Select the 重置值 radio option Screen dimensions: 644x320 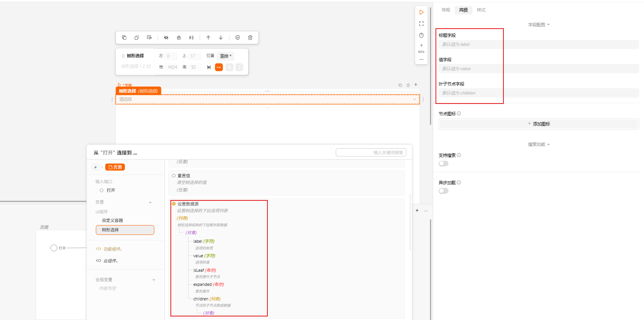174,176
